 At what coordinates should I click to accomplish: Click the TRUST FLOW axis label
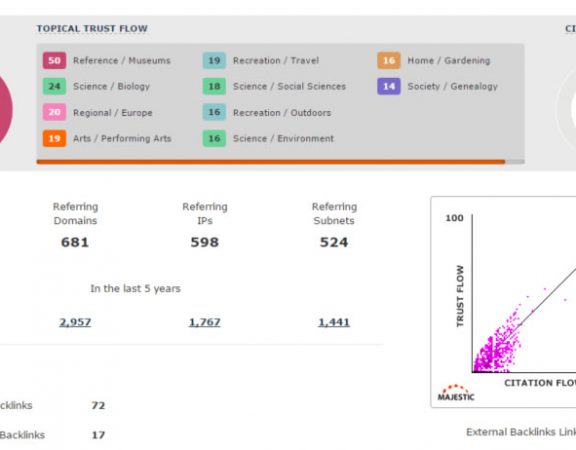(460, 296)
